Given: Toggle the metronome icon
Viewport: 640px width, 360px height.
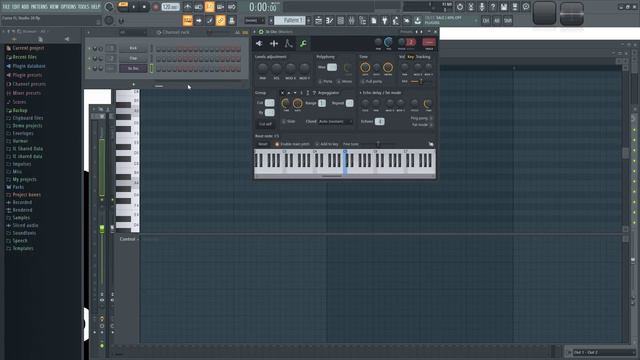Looking at the screenshot, I should pos(187,7).
